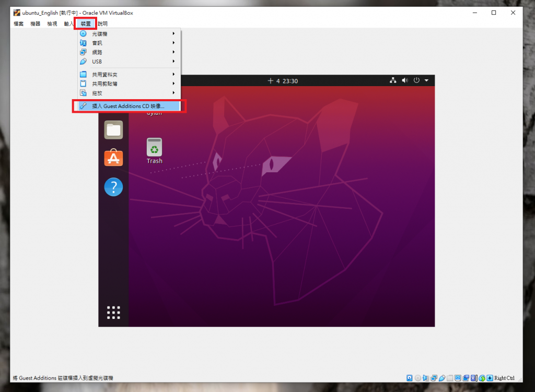Click the display status bar icon
The height and width of the screenshot is (392, 535).
(458, 378)
